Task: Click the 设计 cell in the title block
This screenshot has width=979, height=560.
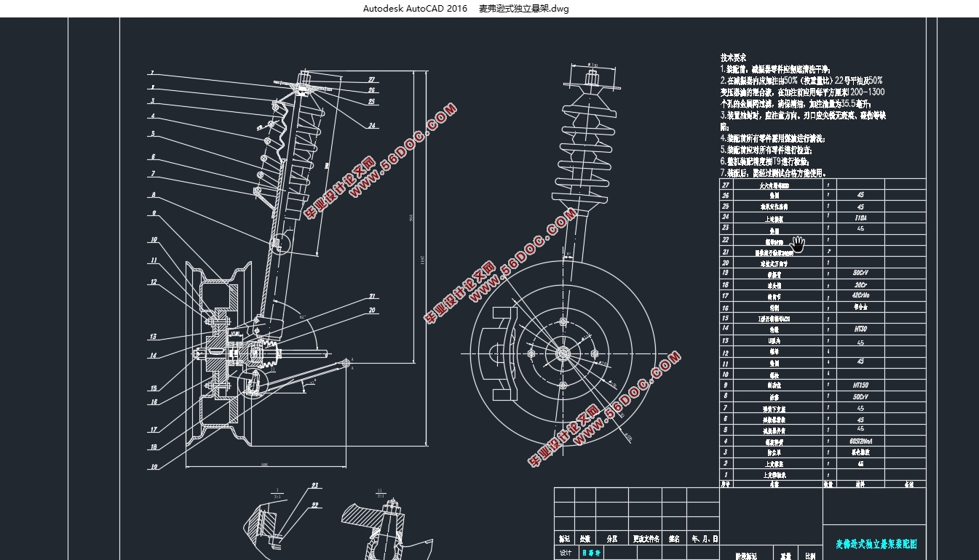Action: [x=566, y=553]
